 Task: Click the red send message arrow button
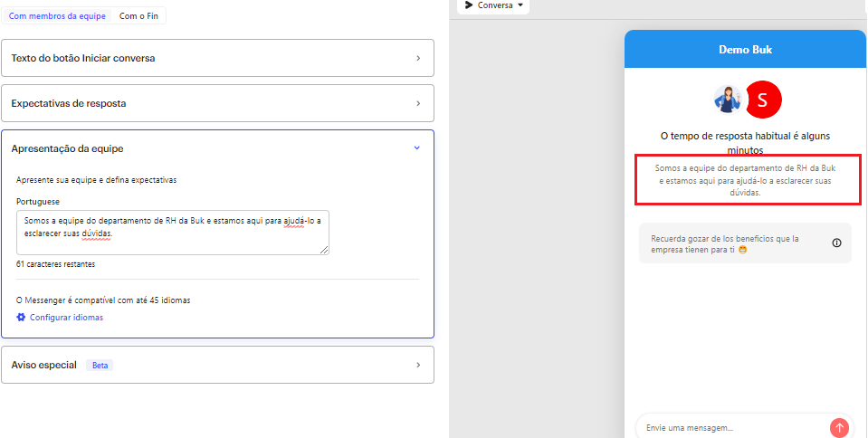[x=839, y=428]
